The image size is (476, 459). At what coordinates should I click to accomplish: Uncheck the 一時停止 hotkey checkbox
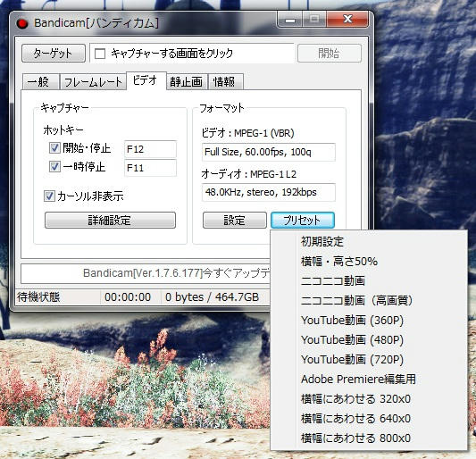coord(54,167)
